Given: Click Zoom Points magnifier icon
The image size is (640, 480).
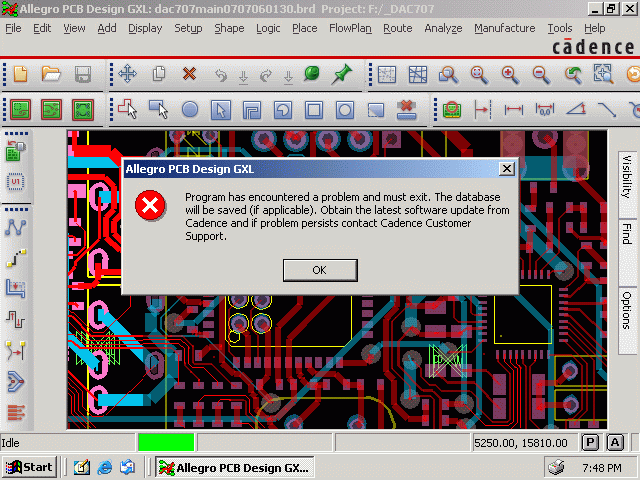Looking at the screenshot, I should (448, 75).
